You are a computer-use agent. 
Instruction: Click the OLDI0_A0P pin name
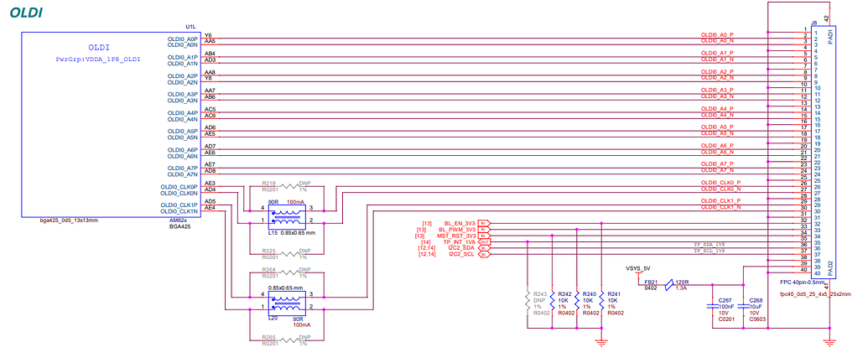tap(183, 40)
